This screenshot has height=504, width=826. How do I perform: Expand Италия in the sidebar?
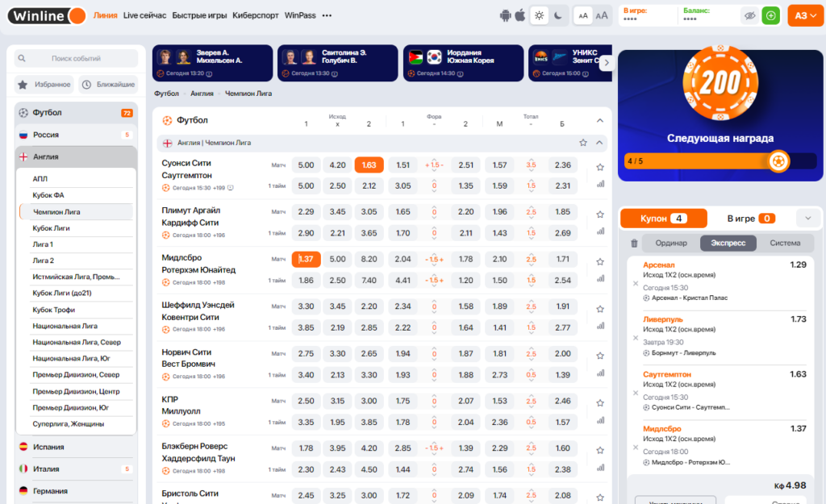[77, 469]
